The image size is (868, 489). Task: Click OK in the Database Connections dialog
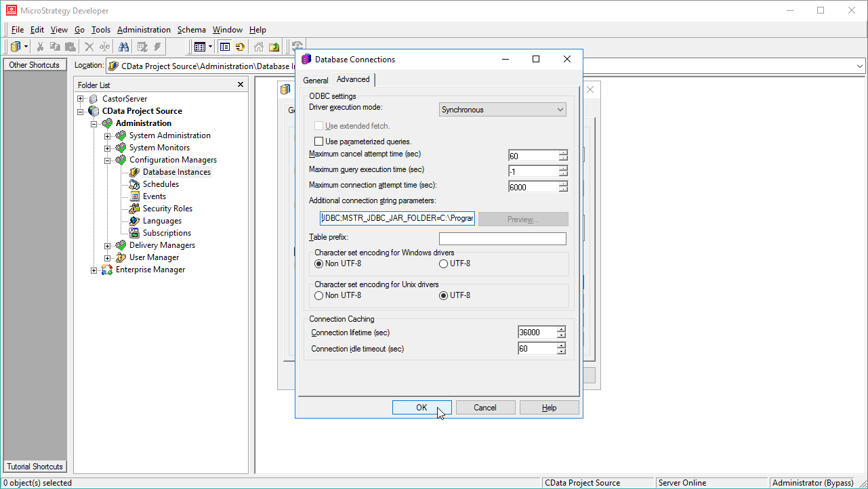[x=421, y=407]
